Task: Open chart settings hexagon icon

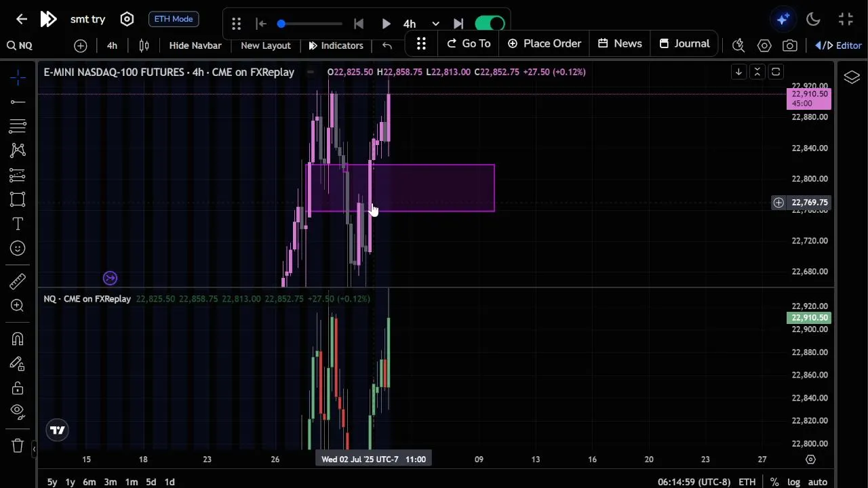Action: [x=764, y=45]
